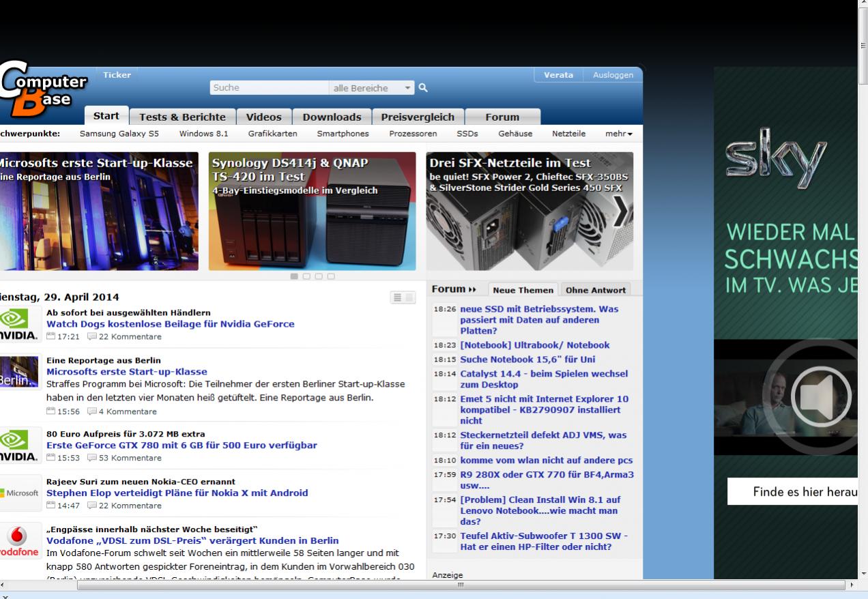The image size is (868, 599).
Task: Open forum thread 'Emet 5 nicht mit Internet Explorer'
Action: [x=544, y=410]
